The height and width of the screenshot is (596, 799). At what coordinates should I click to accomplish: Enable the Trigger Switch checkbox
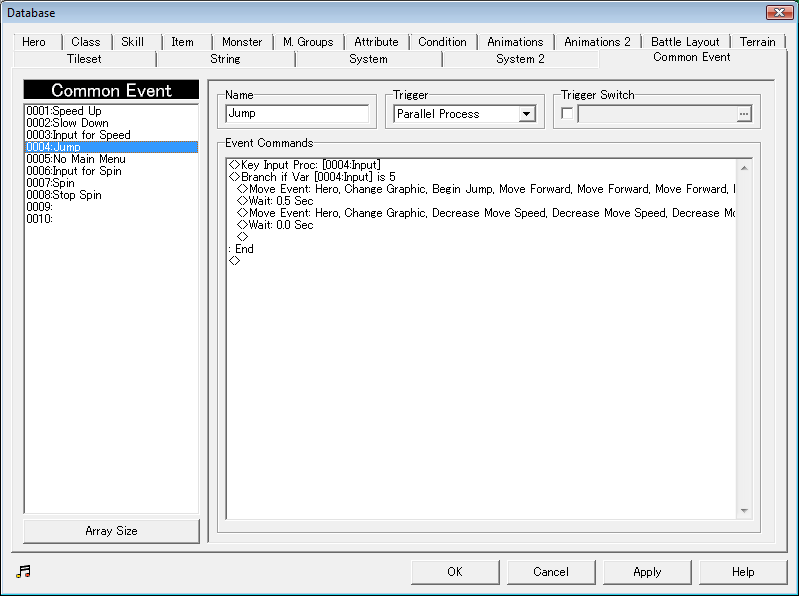(x=568, y=114)
